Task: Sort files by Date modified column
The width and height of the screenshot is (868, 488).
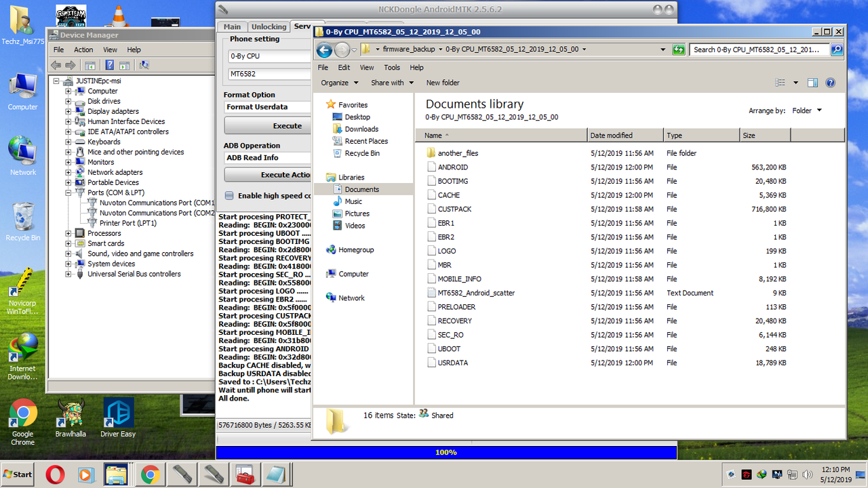Action: click(625, 136)
